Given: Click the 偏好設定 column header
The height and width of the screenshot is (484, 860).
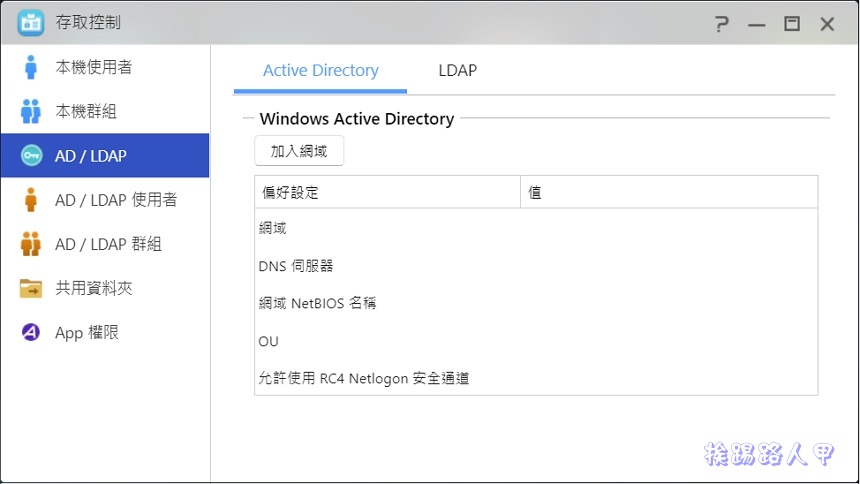Looking at the screenshot, I should click(x=387, y=192).
